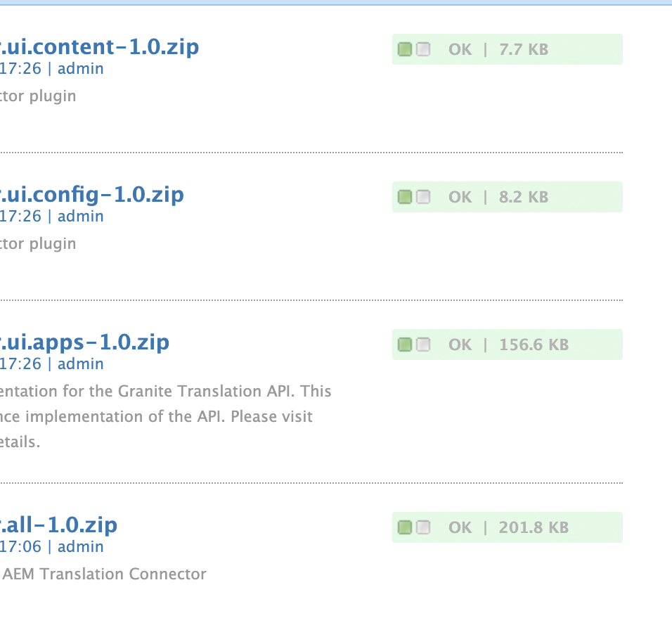The height and width of the screenshot is (630, 672).
Task: Click the gray install indicator beside ui.content-1.0.zip
Action: coord(423,49)
